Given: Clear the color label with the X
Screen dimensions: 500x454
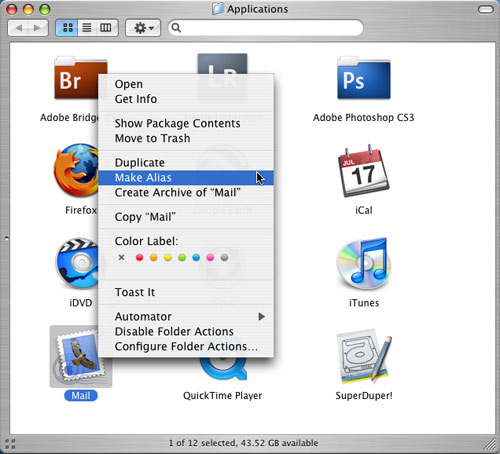Looking at the screenshot, I should (x=121, y=257).
